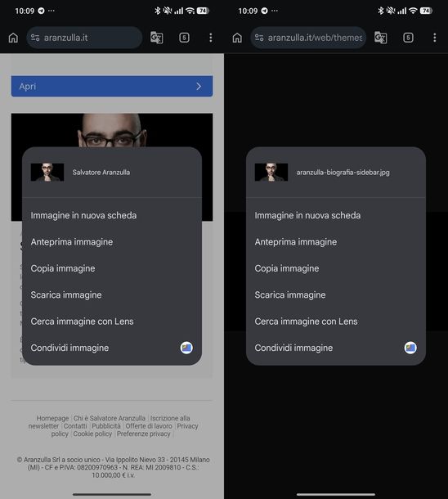Screen dimensions: 448x499
Task: Tap the home icon in right phone's browser
Action: tap(237, 38)
